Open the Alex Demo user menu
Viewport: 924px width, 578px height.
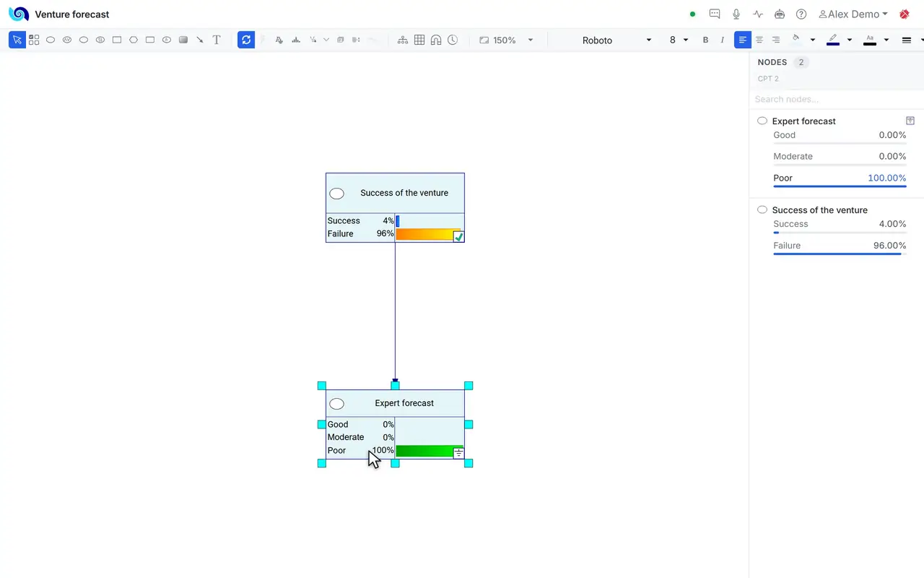(853, 14)
